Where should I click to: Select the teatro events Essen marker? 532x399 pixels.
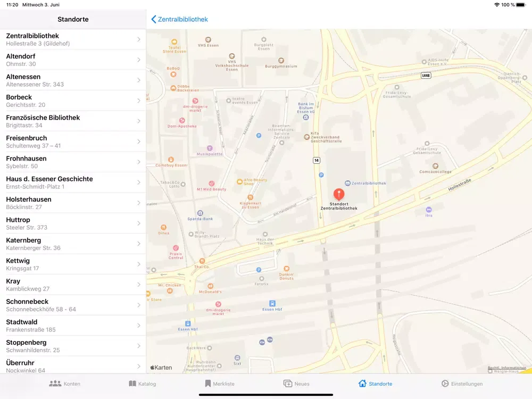coord(229,101)
